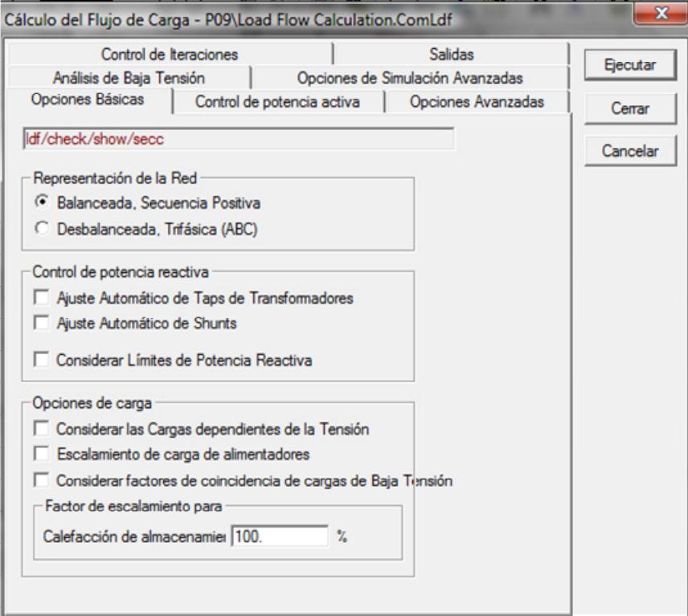Screen dimensions: 688x616
Task: Select Opciones de Simulación Avanzadas tab
Action: tap(410, 78)
